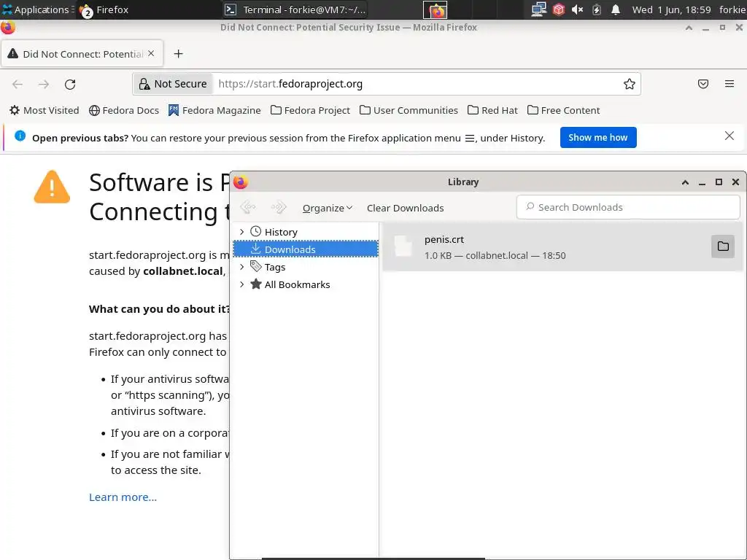This screenshot has width=747, height=560.
Task: Open Fedora Magazine bookmark
Action: click(x=214, y=111)
